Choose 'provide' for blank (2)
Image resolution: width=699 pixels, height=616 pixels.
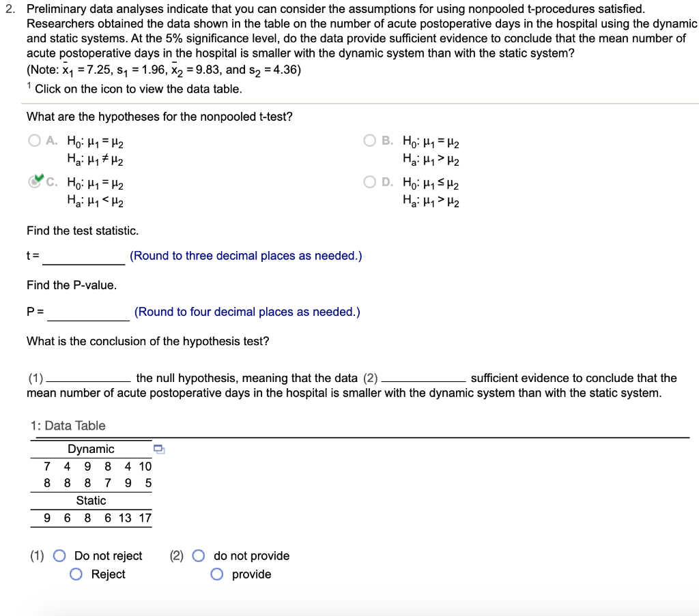click(x=216, y=574)
